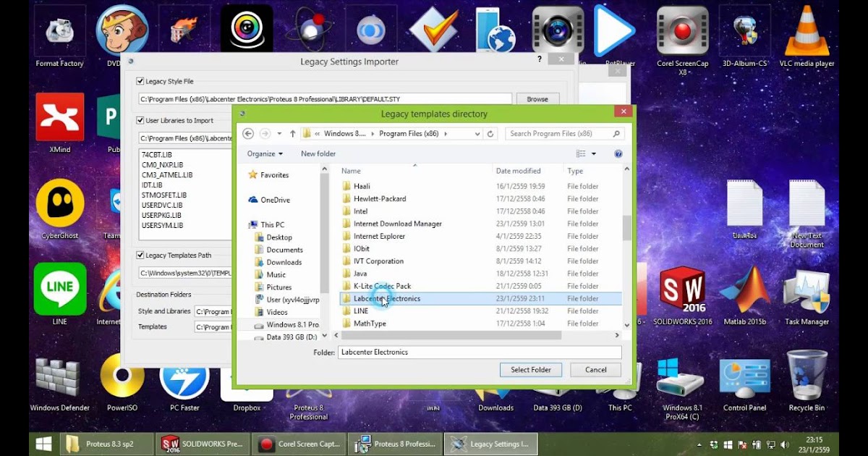Open Control Panel desktop icon
Screen dimensions: 868x456
(x=744, y=384)
